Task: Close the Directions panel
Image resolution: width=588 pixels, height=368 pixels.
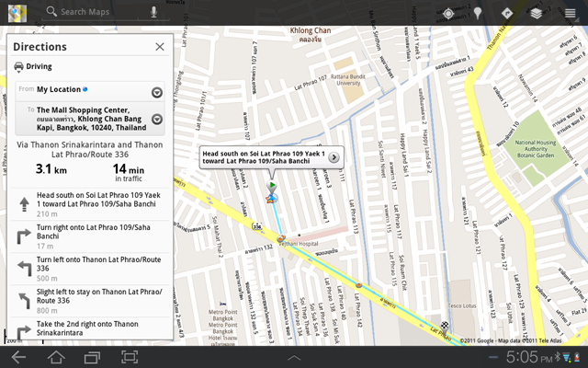Action: coord(160,47)
